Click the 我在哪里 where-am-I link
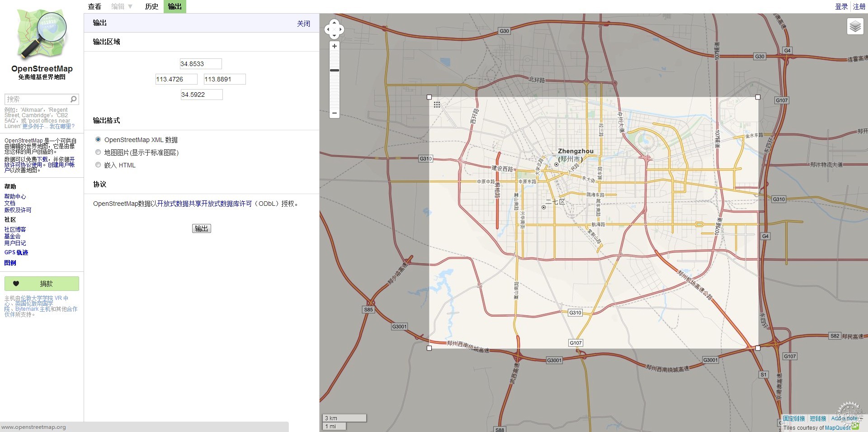 tap(62, 126)
